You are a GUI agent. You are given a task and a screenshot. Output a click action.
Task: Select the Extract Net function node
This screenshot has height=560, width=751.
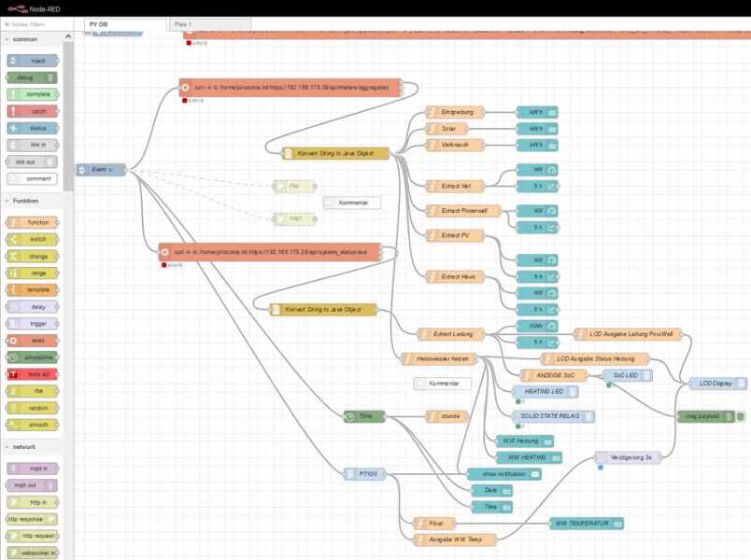point(455,186)
